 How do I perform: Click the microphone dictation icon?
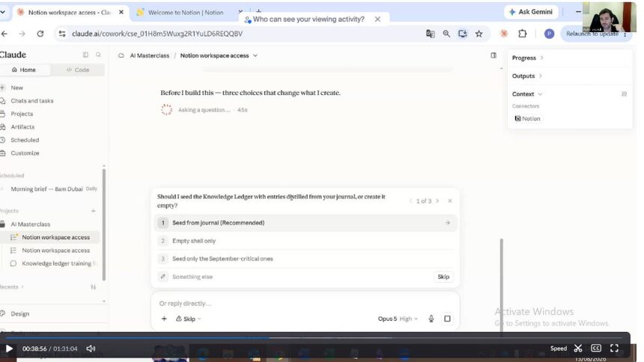(431, 319)
